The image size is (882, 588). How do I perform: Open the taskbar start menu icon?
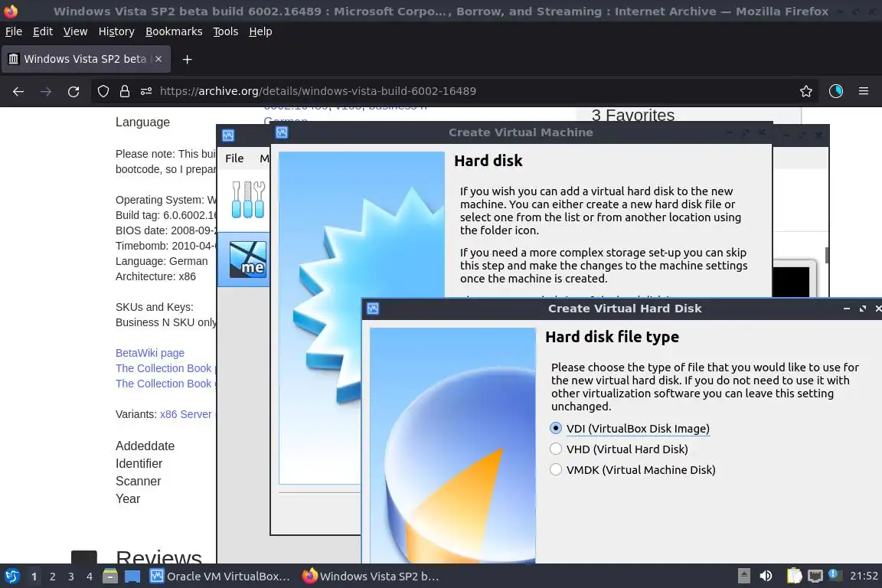click(x=12, y=577)
